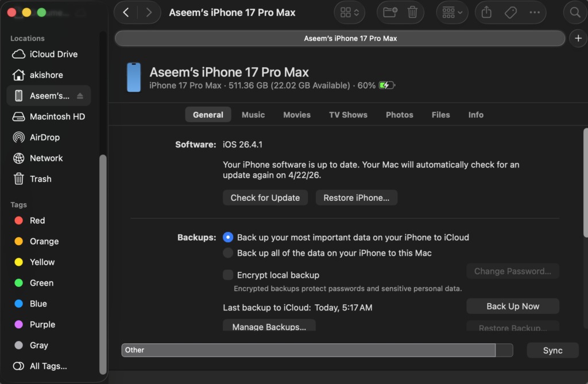Viewport: 588px width, 384px height.
Task: Click the 511.36 GB device capacity text
Action: click(x=248, y=86)
